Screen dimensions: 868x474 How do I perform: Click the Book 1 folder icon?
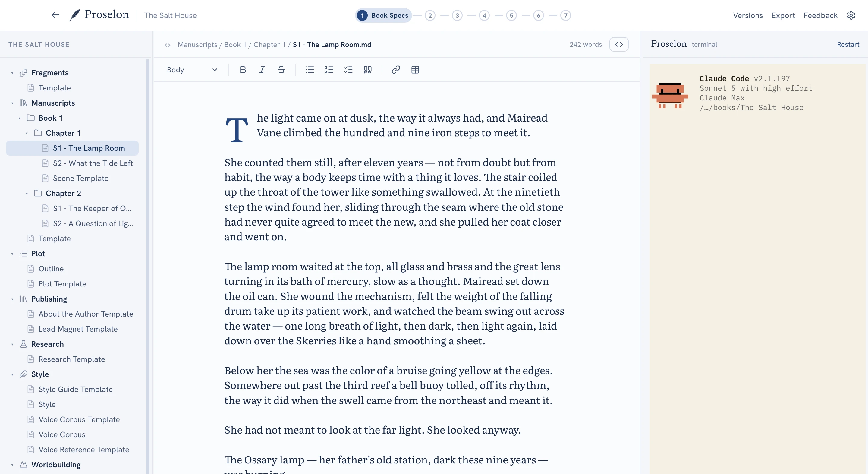pyautogui.click(x=31, y=118)
